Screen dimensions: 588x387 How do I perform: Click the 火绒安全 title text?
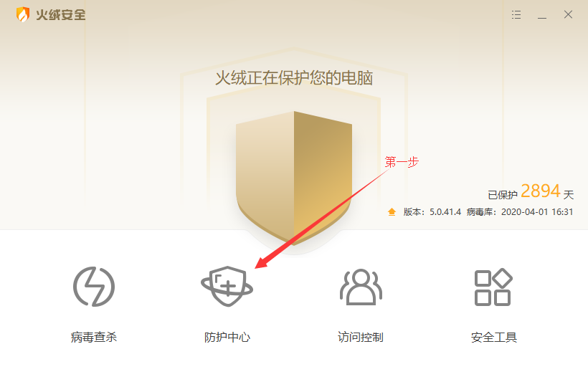[61, 15]
